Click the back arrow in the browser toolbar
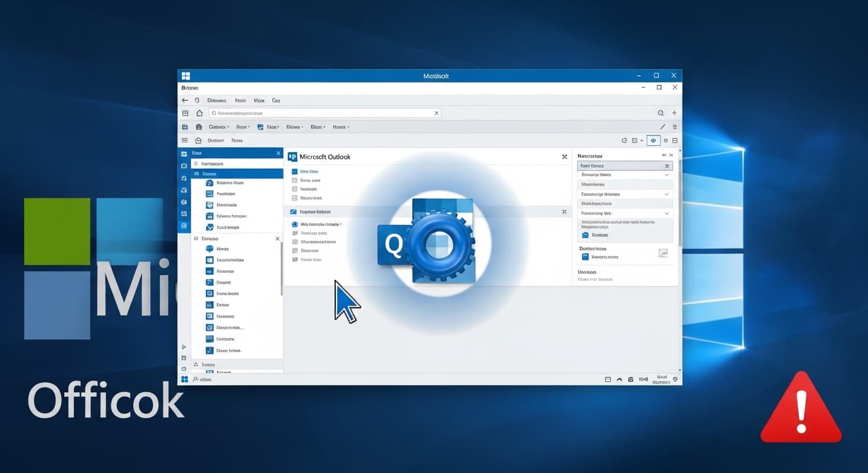This screenshot has height=473, width=868. pyautogui.click(x=185, y=100)
